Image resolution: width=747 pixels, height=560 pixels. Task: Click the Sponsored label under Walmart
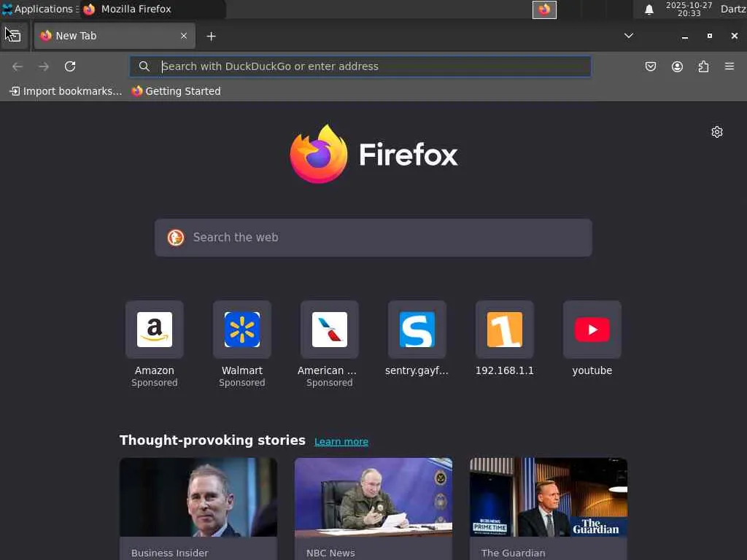[x=242, y=383]
